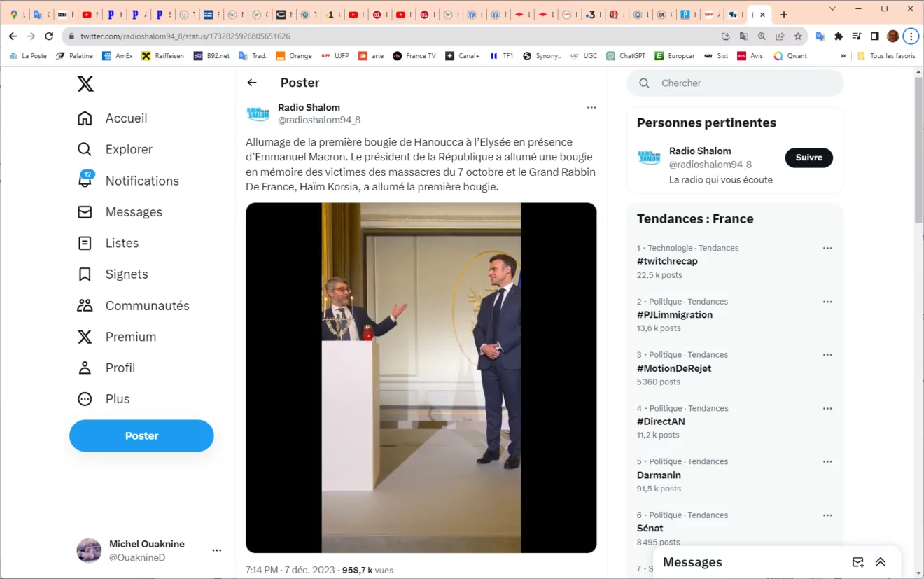The height and width of the screenshot is (579, 924).
Task: Open the Signets bookmark icon
Action: point(85,274)
